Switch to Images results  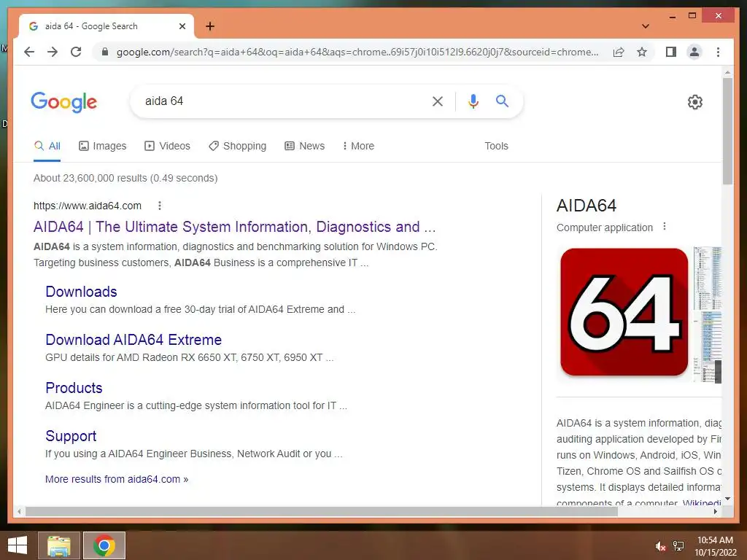pyautogui.click(x=102, y=146)
